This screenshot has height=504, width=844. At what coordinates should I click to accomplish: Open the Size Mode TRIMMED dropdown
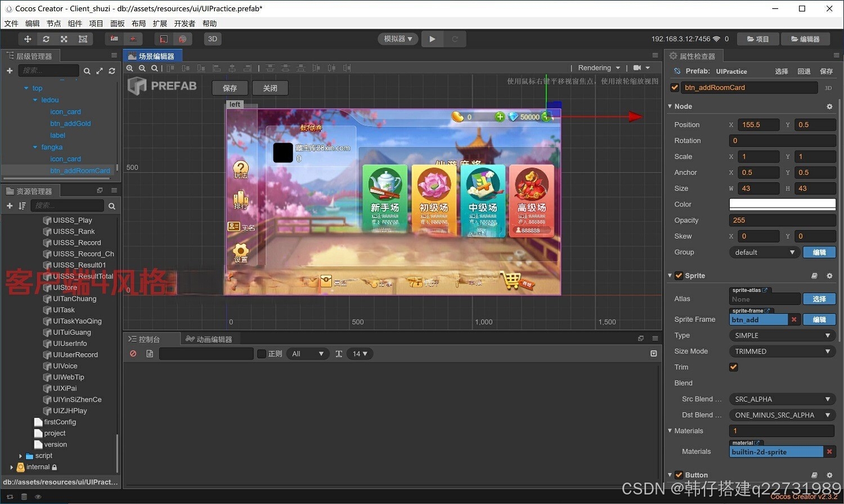pos(782,352)
